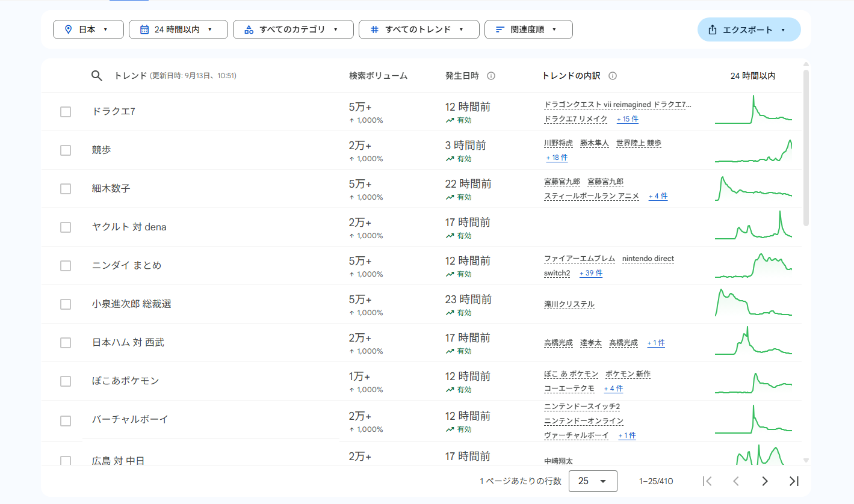Check the box for ドラクエ7
Viewport: 854px width, 504px height.
66,112
